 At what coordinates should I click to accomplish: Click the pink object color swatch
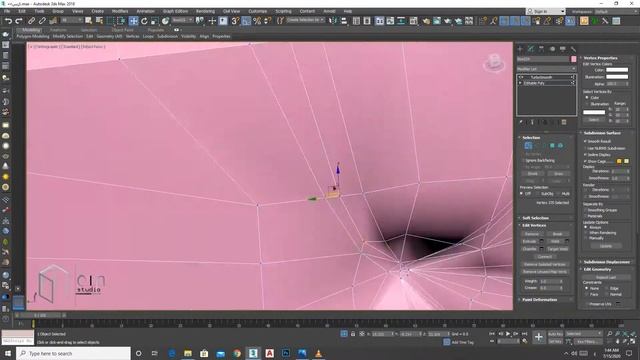click(573, 59)
